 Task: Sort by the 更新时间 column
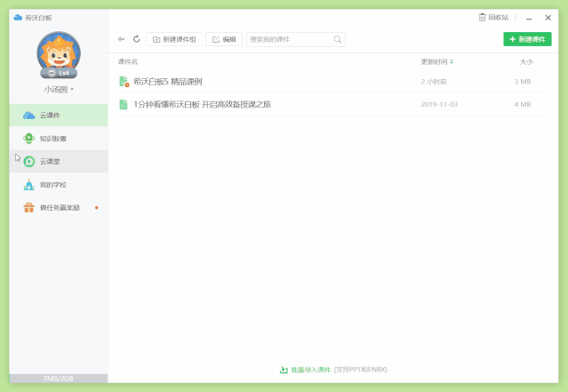[x=436, y=62]
